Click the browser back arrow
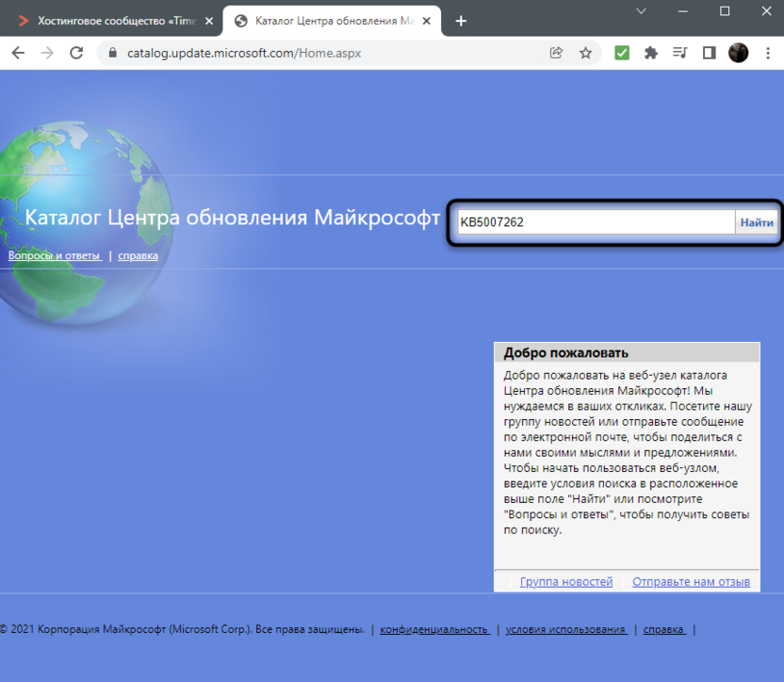The height and width of the screenshot is (682, 784). point(18,54)
